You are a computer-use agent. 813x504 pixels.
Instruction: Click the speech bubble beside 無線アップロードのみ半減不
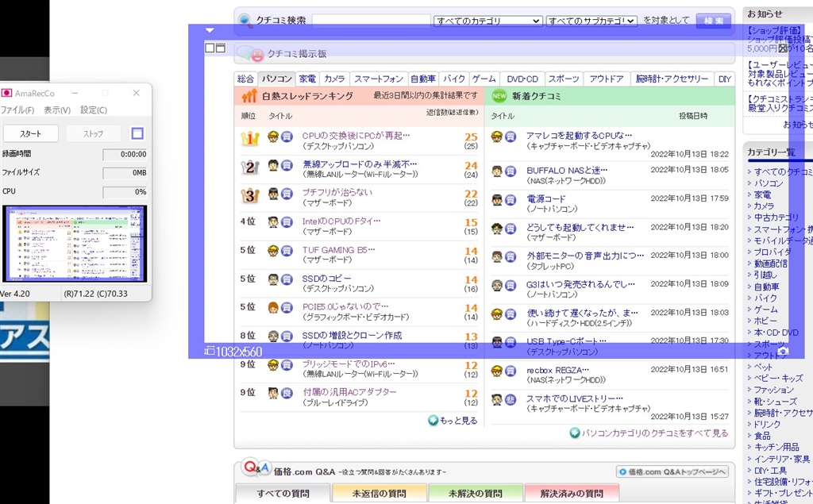pyautogui.click(x=287, y=165)
